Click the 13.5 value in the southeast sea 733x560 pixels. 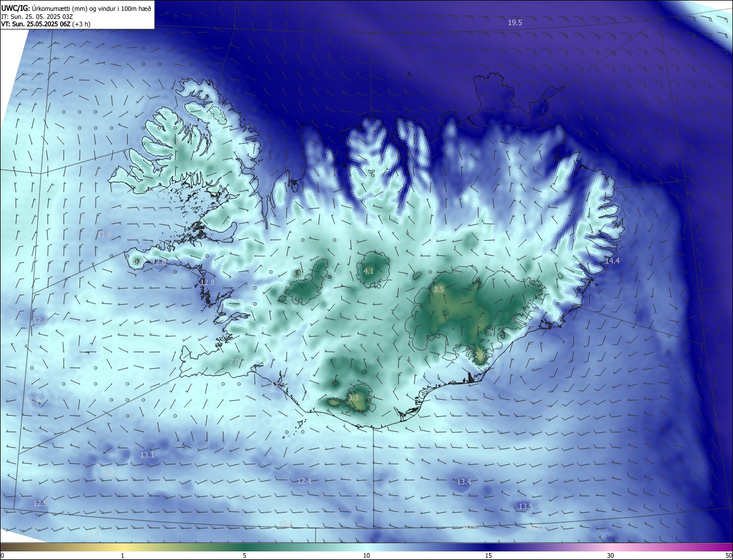[526, 507]
